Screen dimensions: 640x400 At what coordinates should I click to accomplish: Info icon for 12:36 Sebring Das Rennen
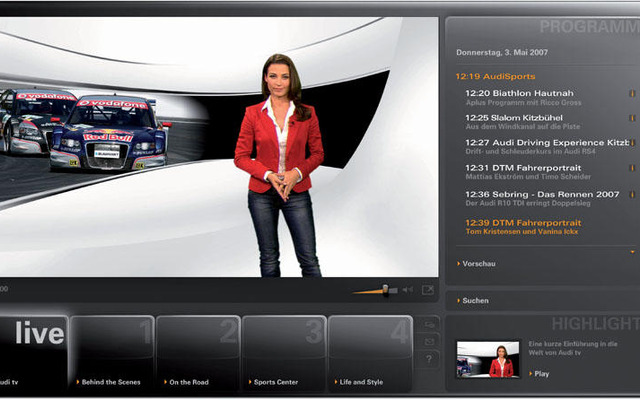(x=632, y=194)
